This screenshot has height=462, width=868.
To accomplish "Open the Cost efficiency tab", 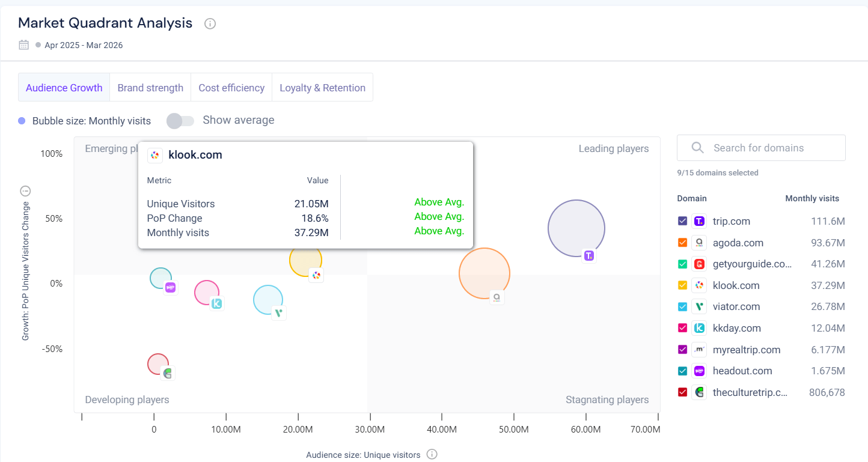I will (231, 88).
